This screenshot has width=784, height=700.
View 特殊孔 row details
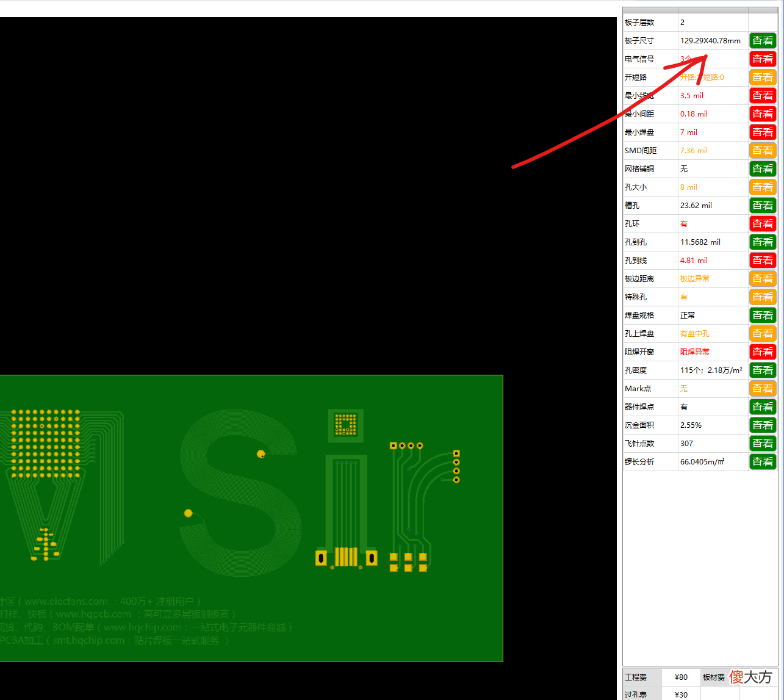[763, 297]
